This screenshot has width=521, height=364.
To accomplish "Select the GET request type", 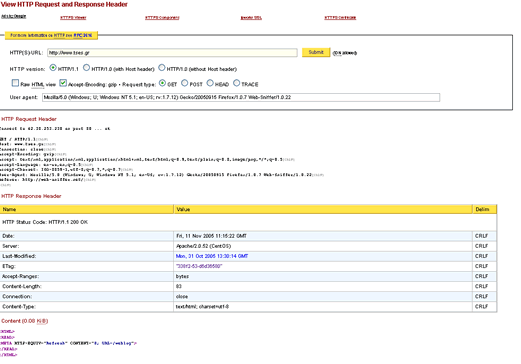I will click(x=162, y=83).
